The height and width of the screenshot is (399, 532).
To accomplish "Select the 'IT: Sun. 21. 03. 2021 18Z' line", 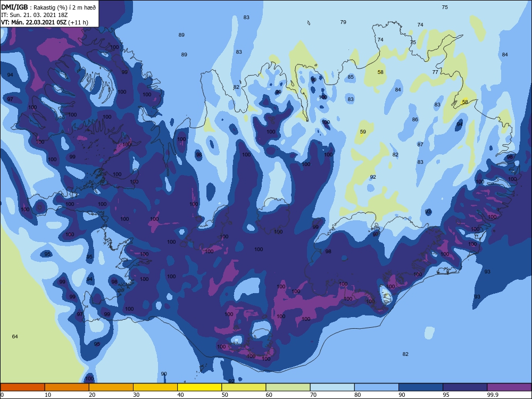I will coord(34,15).
